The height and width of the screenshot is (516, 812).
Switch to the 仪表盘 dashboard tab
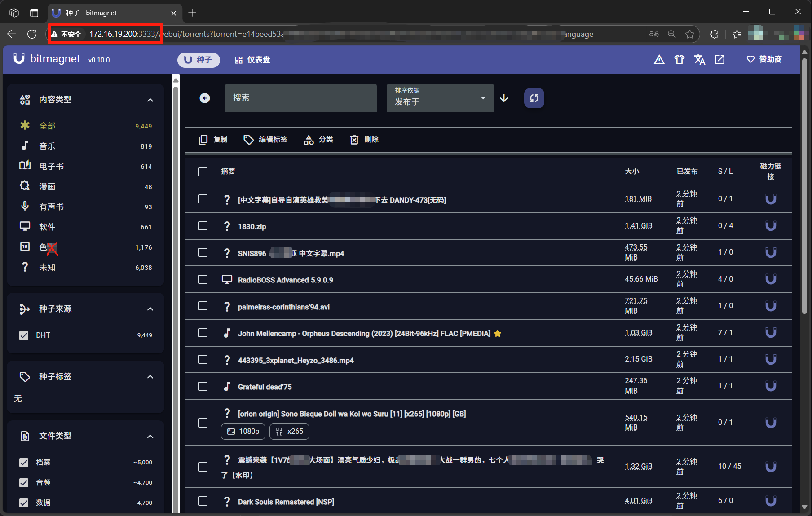coord(252,60)
